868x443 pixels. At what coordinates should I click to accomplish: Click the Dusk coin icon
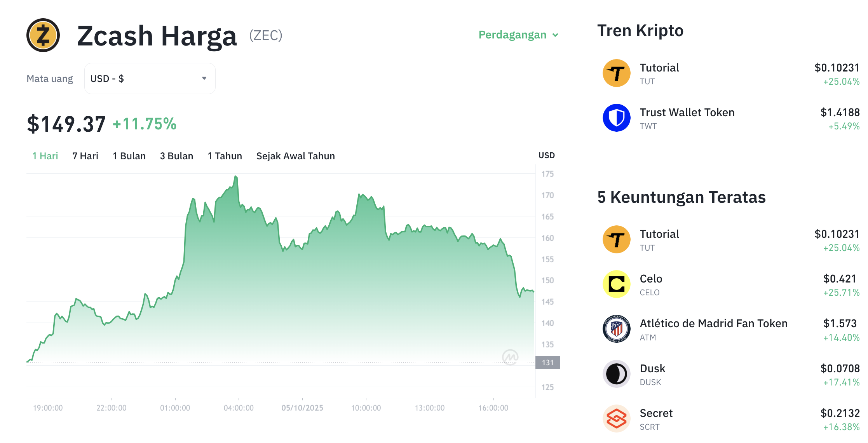(x=616, y=374)
